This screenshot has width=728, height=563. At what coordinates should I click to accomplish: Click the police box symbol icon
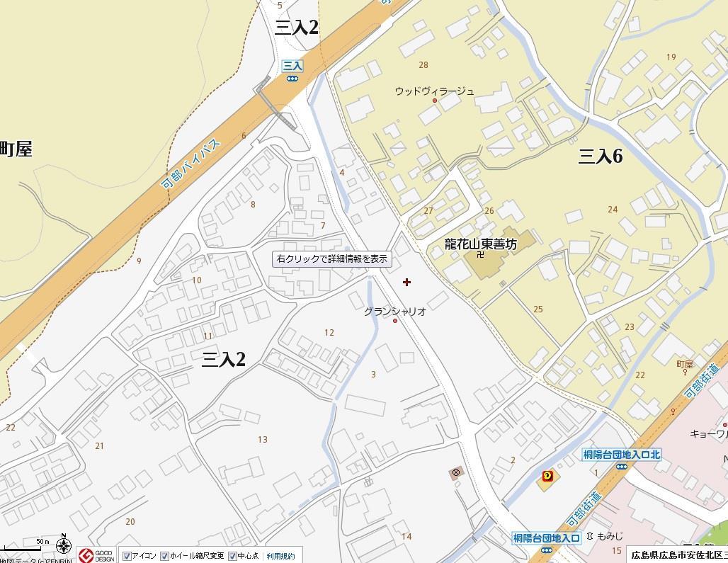pyautogui.click(x=456, y=473)
